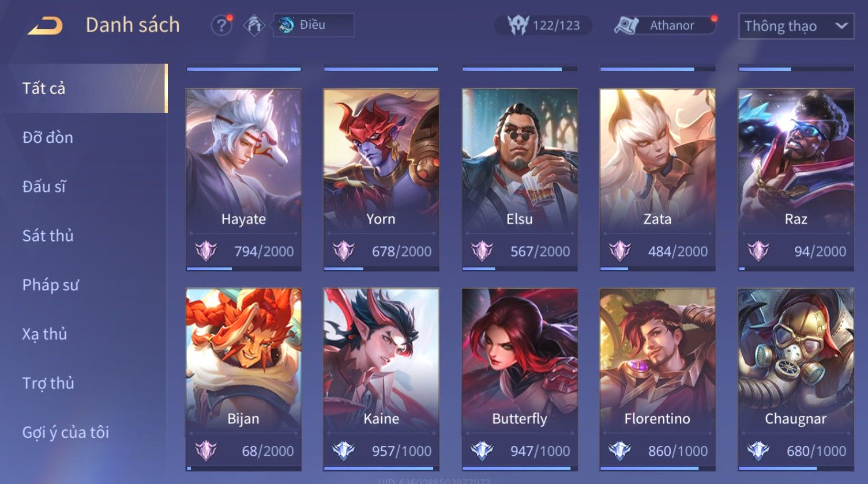Click the dropdown chevron next to Thông thạo
The width and height of the screenshot is (868, 484).
coord(841,26)
